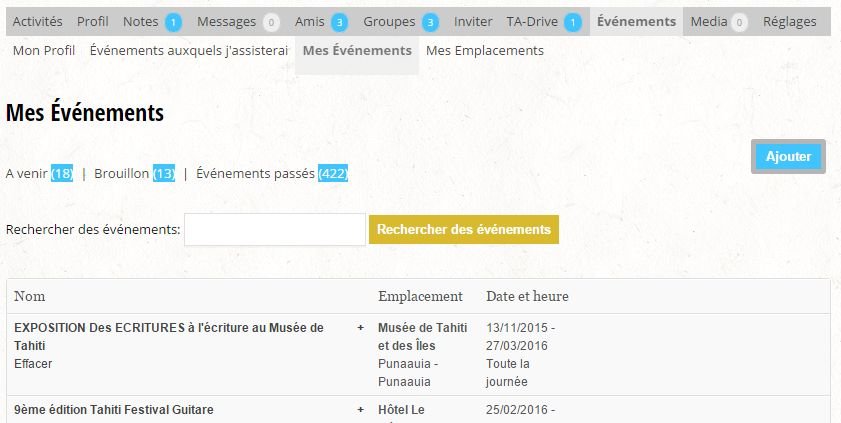The width and height of the screenshot is (841, 423).
Task: Show Événements auxquels j'assisterai
Action: click(x=189, y=50)
